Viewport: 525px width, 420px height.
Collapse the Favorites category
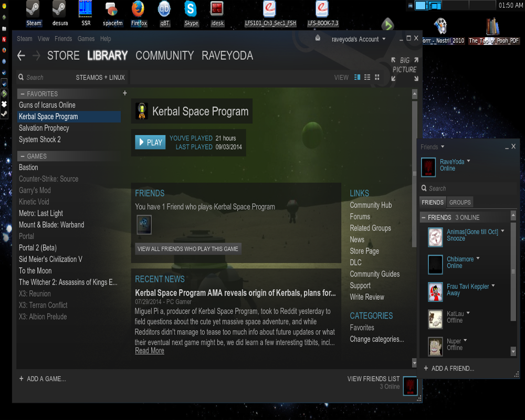point(23,94)
